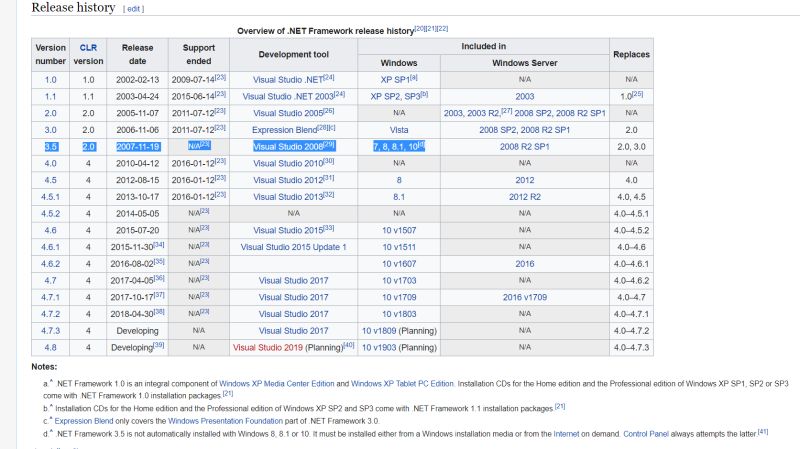Open the 2016 v1709 Windows Server link
The height and width of the screenshot is (449, 800).
(524, 297)
